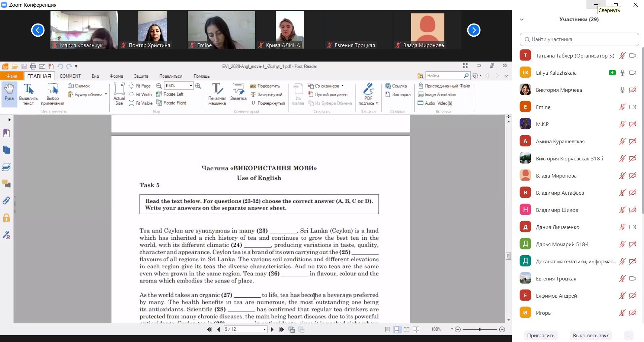
Task: Click the Найти участника search field
Action: [x=579, y=39]
